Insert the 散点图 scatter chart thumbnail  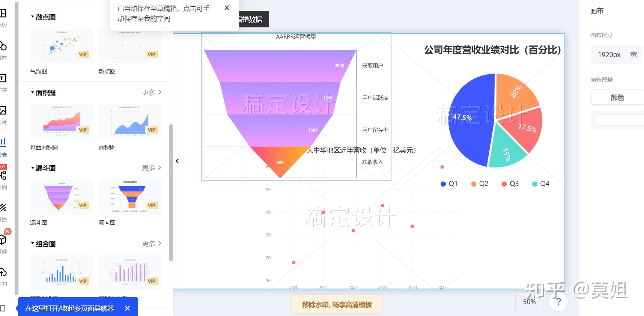pyautogui.click(x=130, y=45)
